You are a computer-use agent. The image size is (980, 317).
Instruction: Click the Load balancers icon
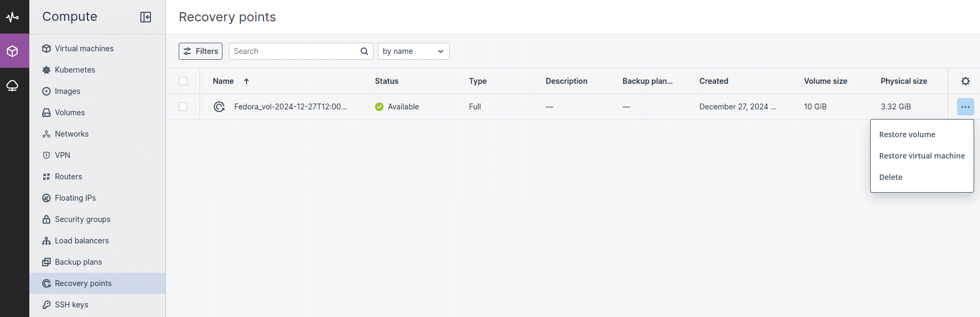(x=46, y=241)
